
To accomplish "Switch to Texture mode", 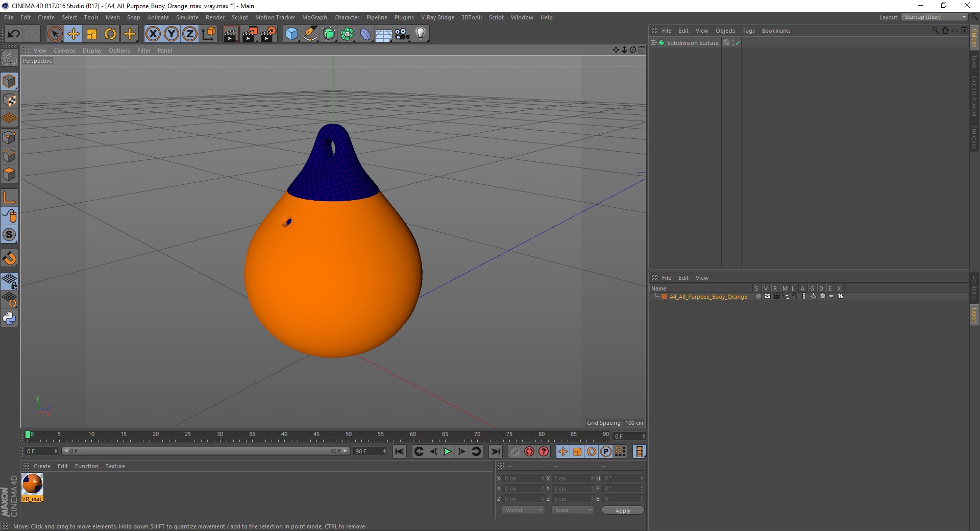I will coord(9,100).
